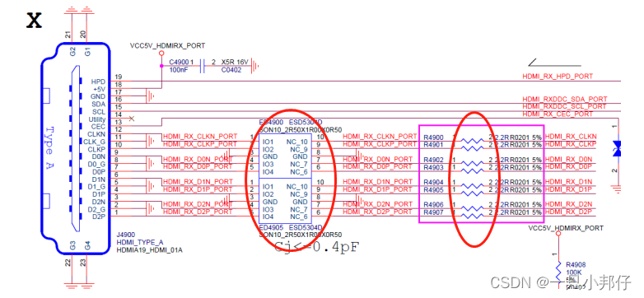The width and height of the screenshot is (644, 298).
Task: Click the HDMI_RX_D1P label right of R4905
Action: [x=568, y=189]
